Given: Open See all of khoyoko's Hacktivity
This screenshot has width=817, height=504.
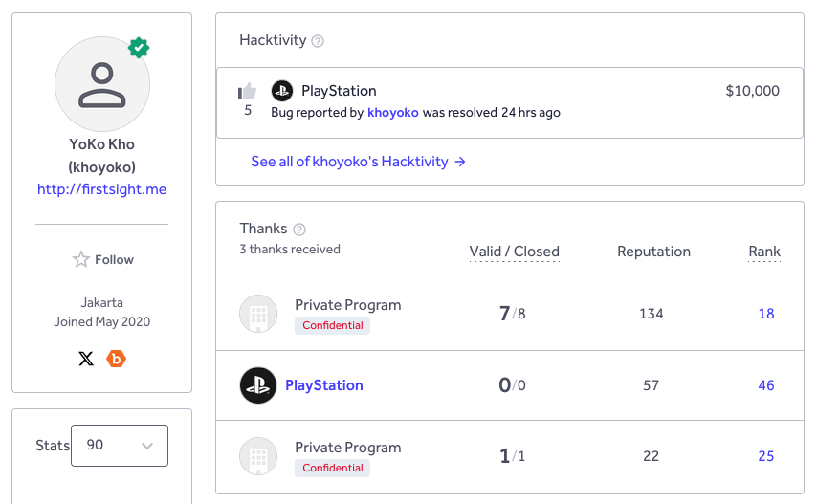Looking at the screenshot, I should tap(358, 162).
